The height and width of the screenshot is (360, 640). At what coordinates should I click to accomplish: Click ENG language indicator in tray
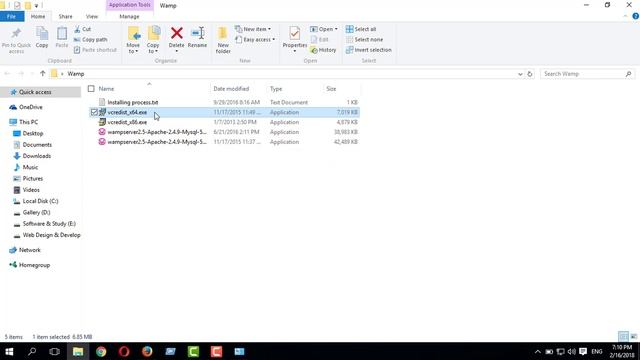point(597,351)
